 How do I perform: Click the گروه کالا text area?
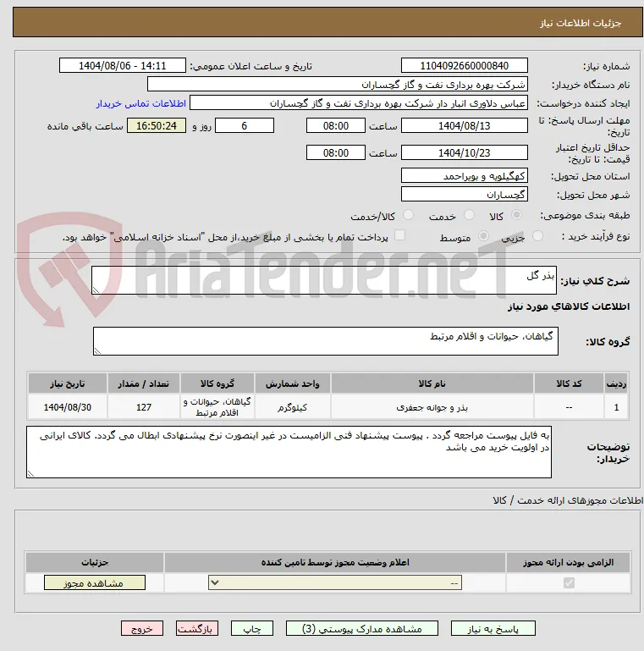(326, 341)
